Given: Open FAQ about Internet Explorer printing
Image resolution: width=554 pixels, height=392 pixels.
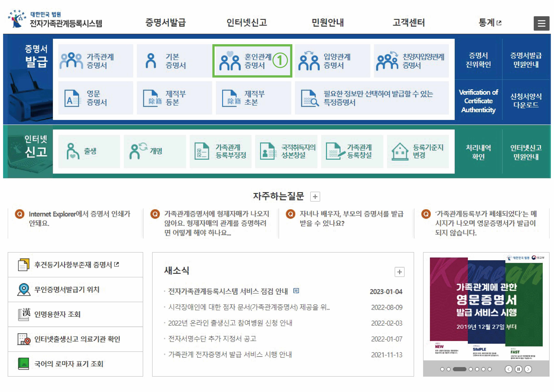Looking at the screenshot, I should point(79,218).
